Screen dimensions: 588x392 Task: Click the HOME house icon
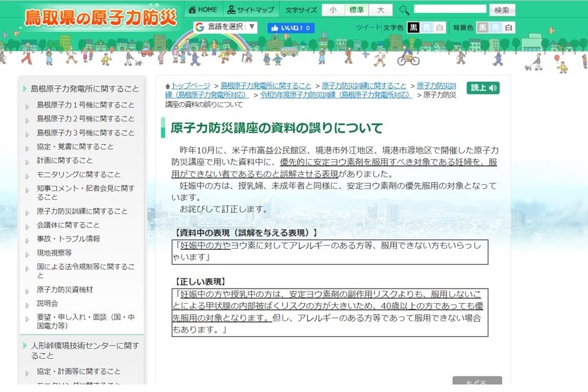(x=192, y=10)
